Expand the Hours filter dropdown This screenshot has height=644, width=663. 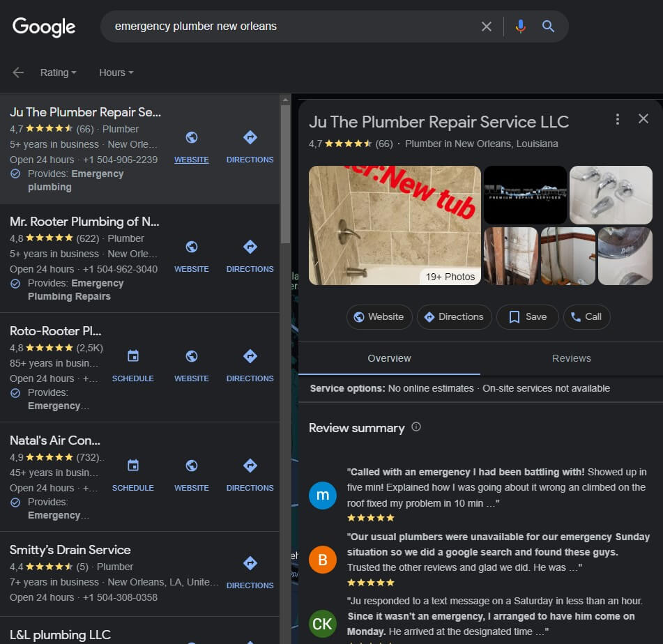[x=116, y=72]
